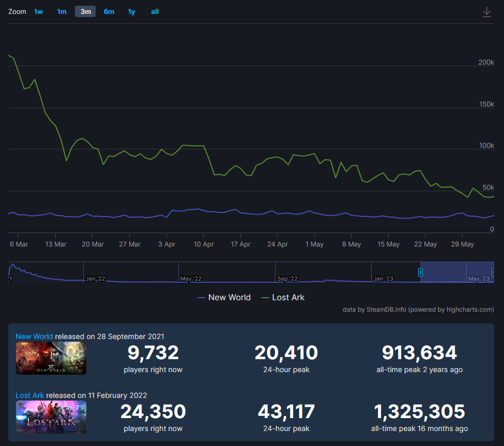Toggle the Lost Ark series in legend
The image size is (504, 446).
click(x=283, y=298)
